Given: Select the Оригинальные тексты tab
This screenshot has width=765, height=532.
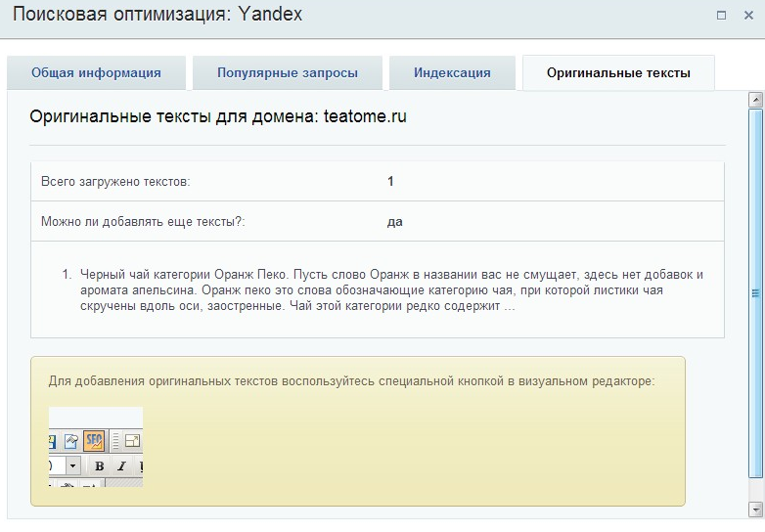Looking at the screenshot, I should click(x=618, y=72).
